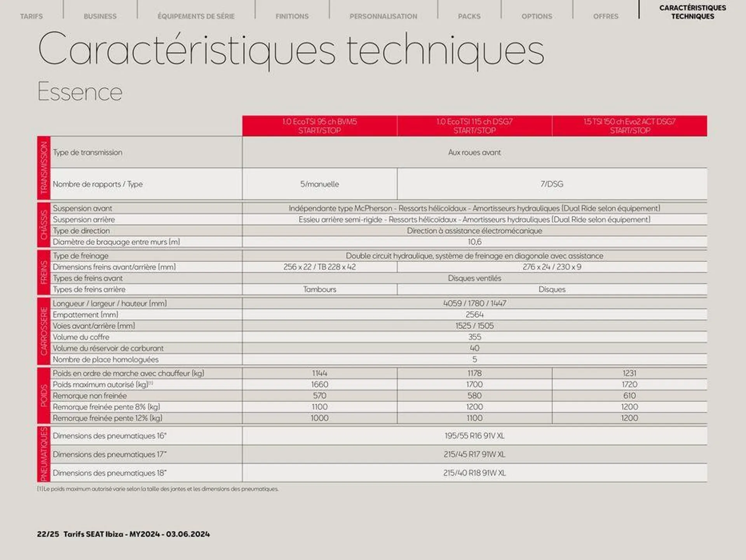The image size is (746, 560).
Task: Click the '570' unbraked trailer cell
Action: click(319, 396)
